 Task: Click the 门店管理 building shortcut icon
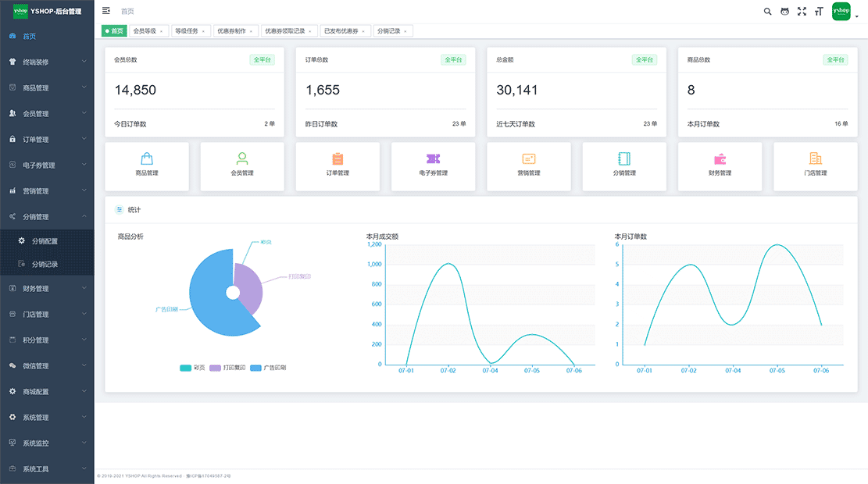815,159
